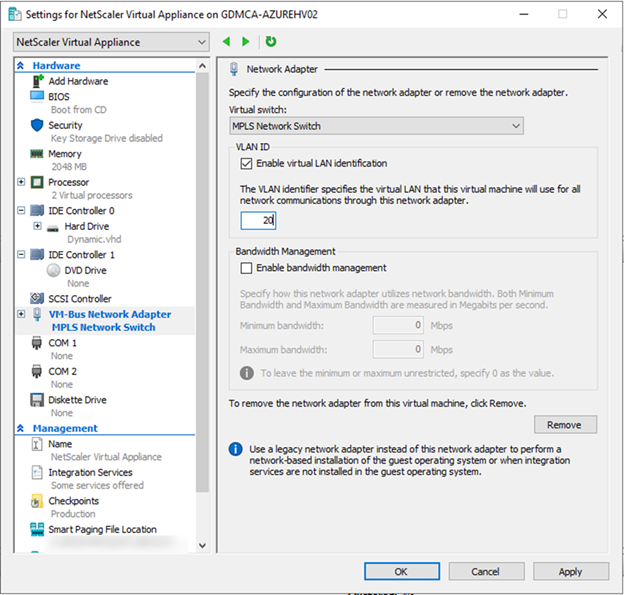Click the Integration Services icon

37,472
